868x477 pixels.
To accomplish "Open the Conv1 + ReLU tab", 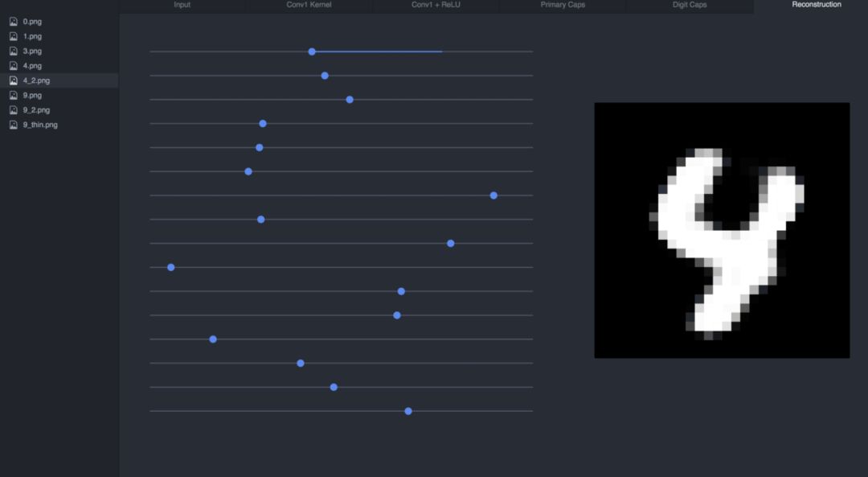I will [x=436, y=5].
